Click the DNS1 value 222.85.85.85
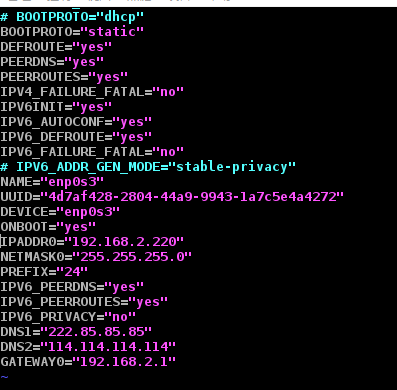The height and width of the screenshot is (390, 397). 96,332
